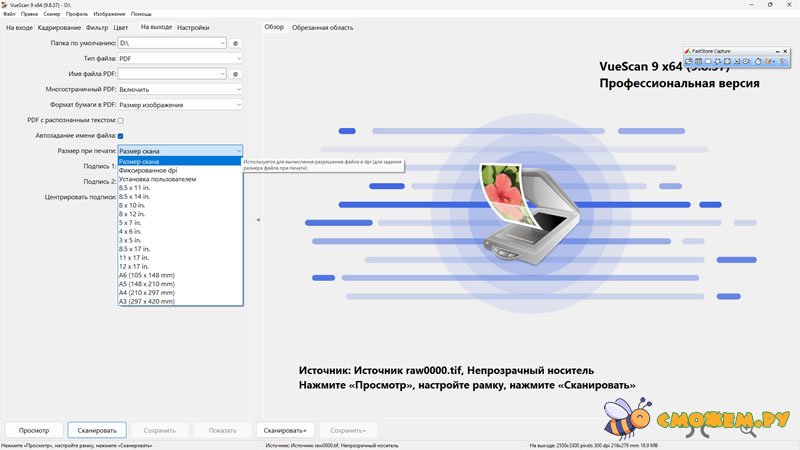Click FastStone delay timer icon
This screenshot has width=800, height=450.
(760, 61)
